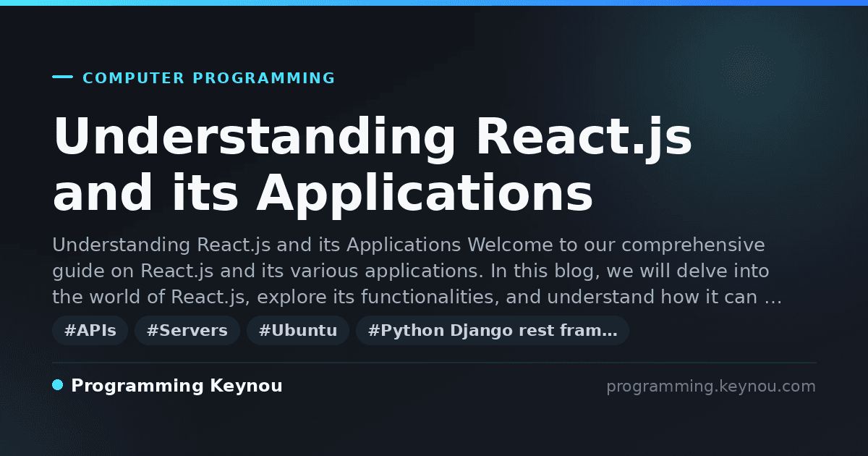Viewport: 868px width, 456px height.
Task: Click the cyan dot beside Programming Keynou
Action: click(x=58, y=385)
